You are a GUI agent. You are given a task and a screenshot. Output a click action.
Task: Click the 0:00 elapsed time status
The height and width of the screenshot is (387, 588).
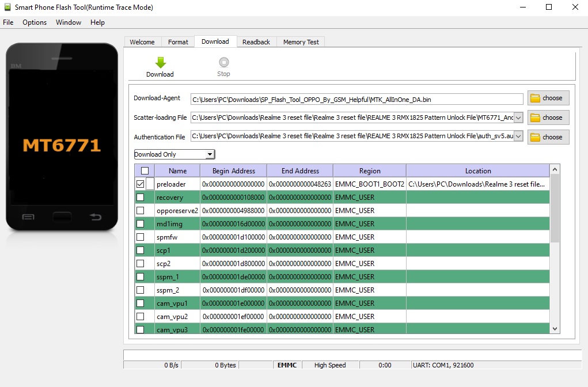(x=385, y=365)
